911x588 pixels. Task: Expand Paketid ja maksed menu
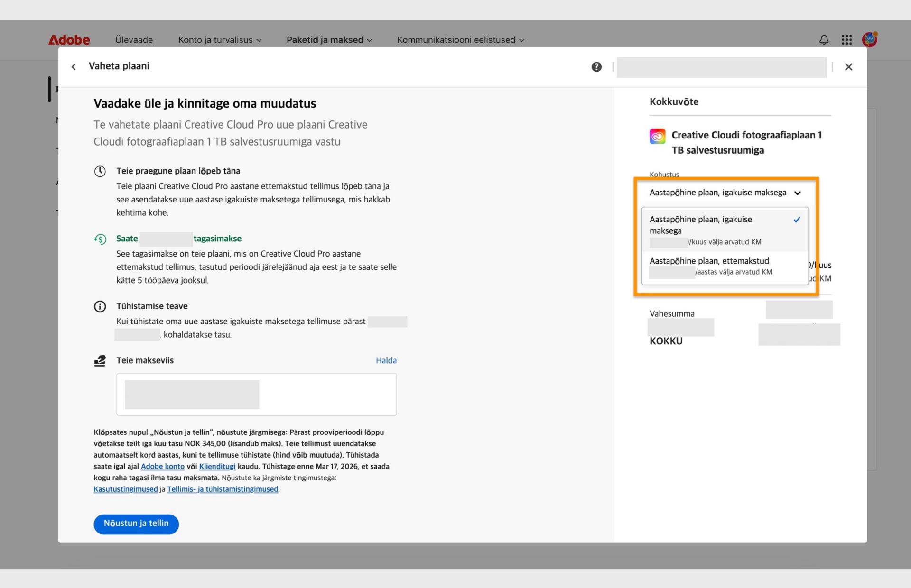[329, 40]
